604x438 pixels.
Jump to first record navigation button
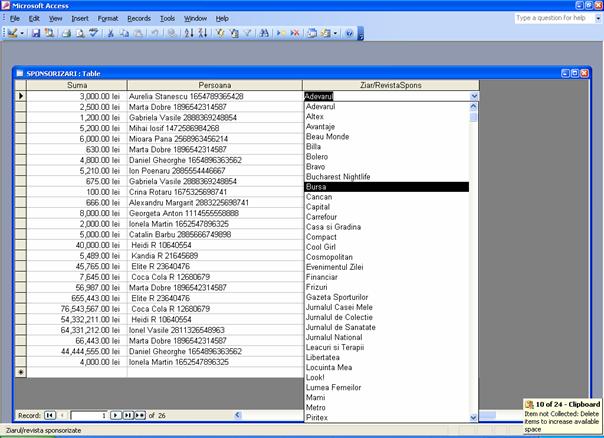(x=49, y=414)
